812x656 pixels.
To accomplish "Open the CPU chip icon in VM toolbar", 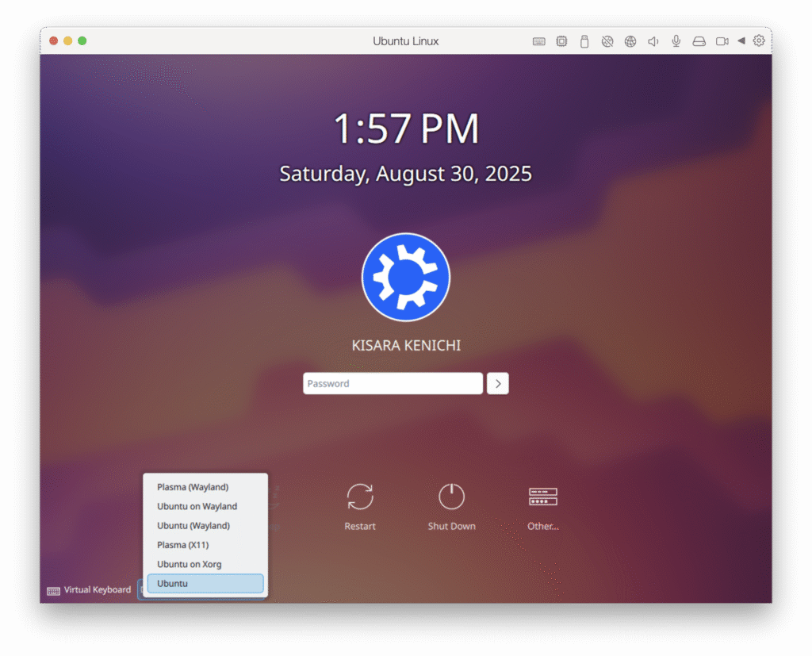I will click(561, 41).
